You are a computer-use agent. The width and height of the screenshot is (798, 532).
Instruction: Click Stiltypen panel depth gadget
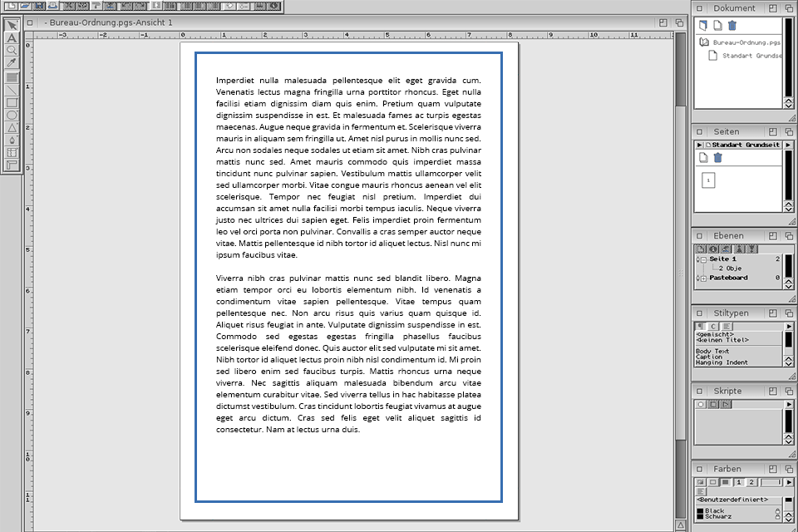tap(789, 313)
